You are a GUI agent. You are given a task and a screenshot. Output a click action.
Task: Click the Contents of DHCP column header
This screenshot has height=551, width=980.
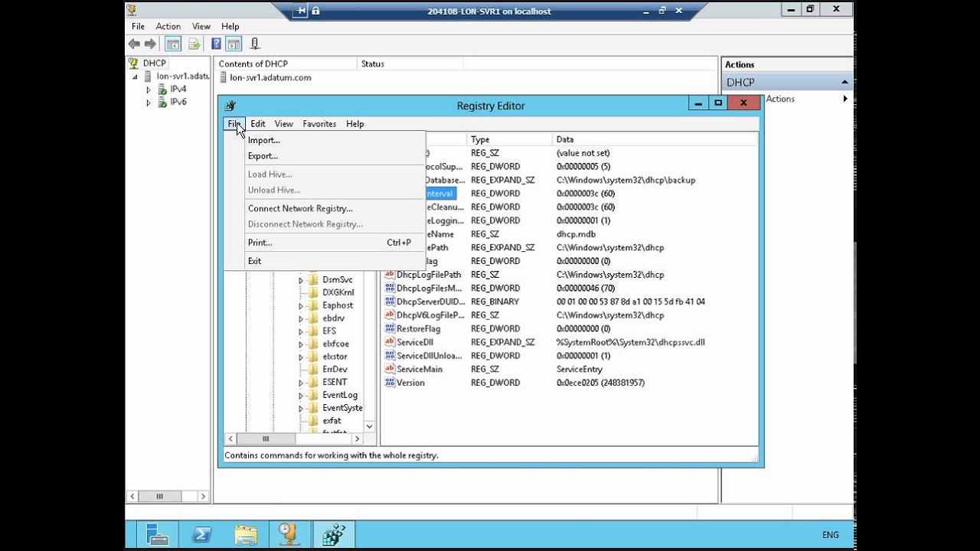(286, 64)
